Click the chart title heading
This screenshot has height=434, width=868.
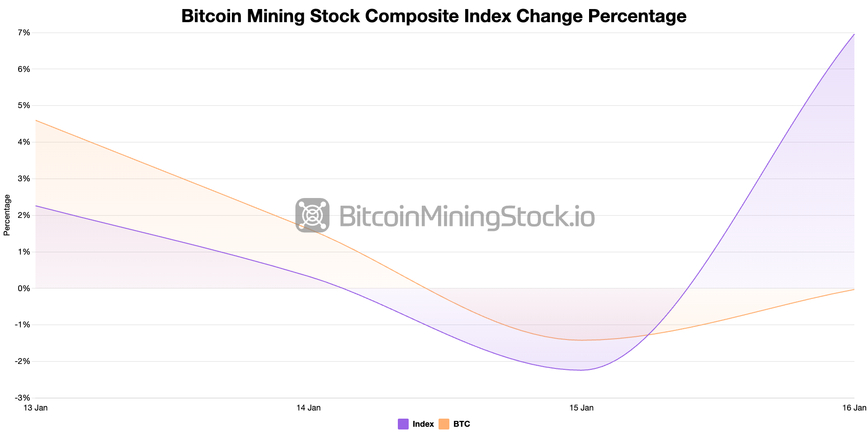tap(434, 16)
